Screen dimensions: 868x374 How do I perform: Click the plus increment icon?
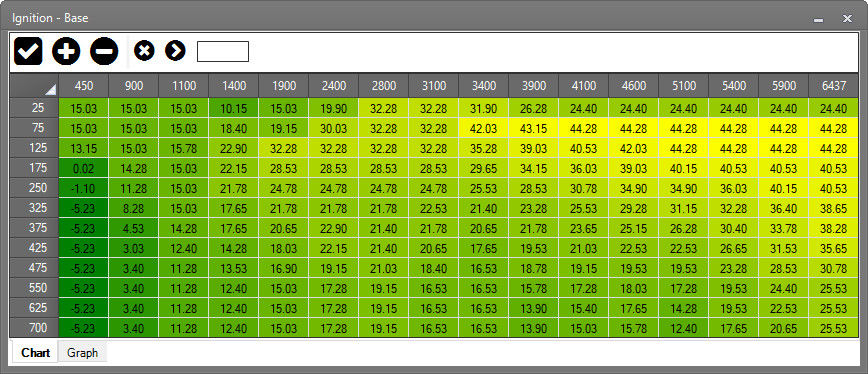point(66,51)
